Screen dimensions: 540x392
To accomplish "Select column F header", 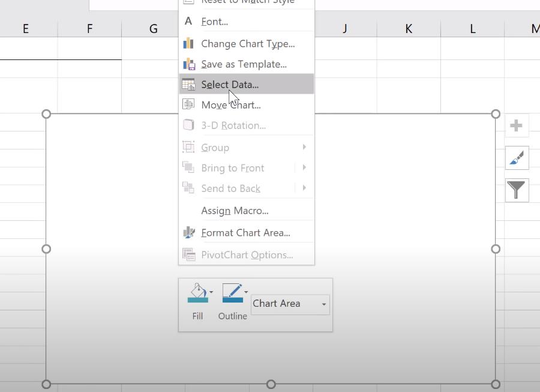I will coord(89,28).
